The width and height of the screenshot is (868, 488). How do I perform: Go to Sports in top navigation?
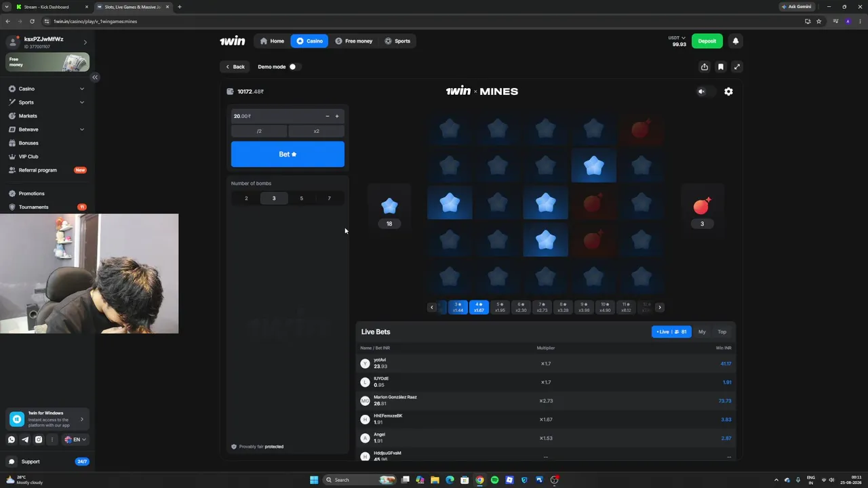[x=397, y=41]
